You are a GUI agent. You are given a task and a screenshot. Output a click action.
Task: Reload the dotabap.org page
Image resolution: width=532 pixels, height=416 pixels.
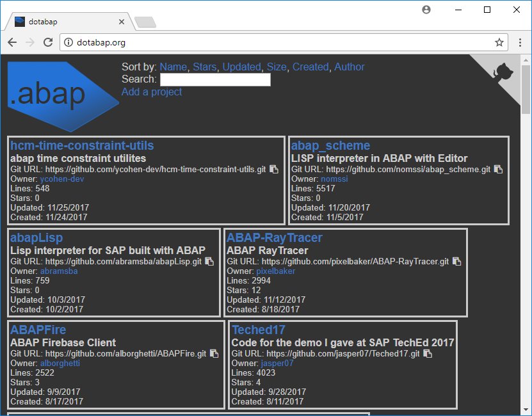pyautogui.click(x=48, y=42)
